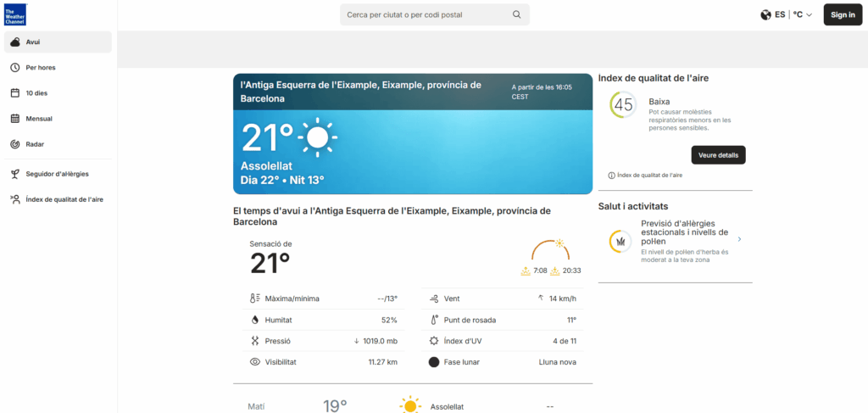Click the droplet icon beside Humitat
Image resolution: width=868 pixels, height=413 pixels.
tap(254, 320)
